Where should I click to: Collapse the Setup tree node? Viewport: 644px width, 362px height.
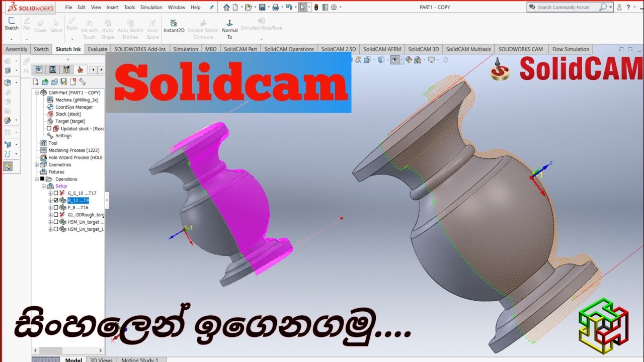click(x=44, y=186)
